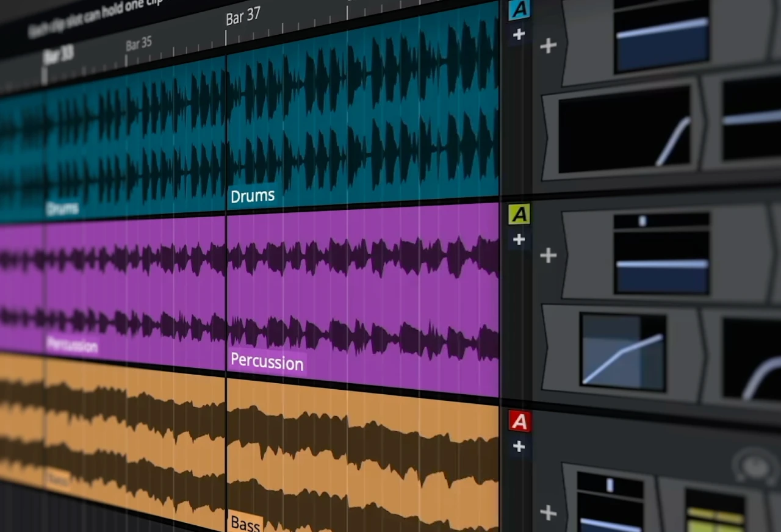781x532 pixels.
Task: Click the pan slider atop the Bass volume plugin
Action: click(x=610, y=486)
